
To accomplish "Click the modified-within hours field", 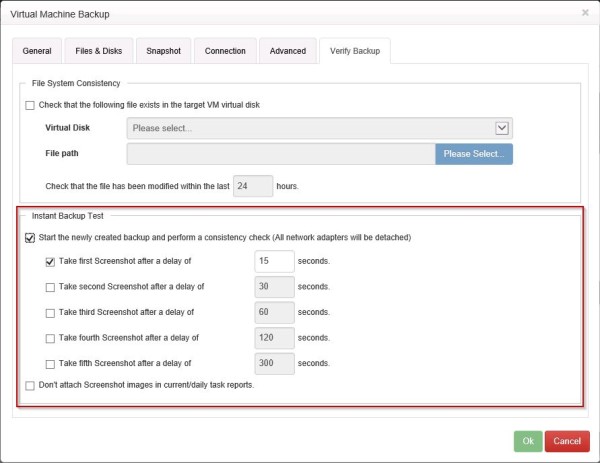I will pos(253,187).
